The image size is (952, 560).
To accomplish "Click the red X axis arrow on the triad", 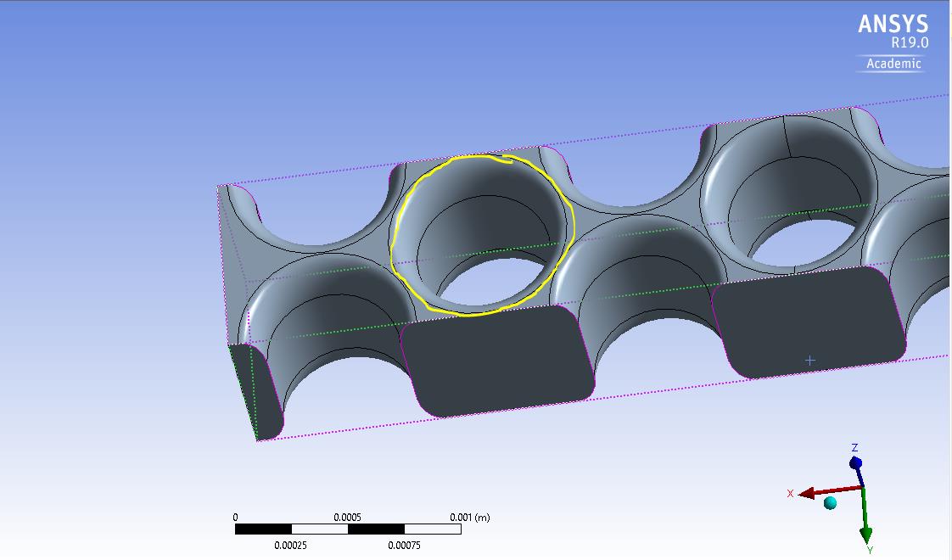I will [x=829, y=491].
